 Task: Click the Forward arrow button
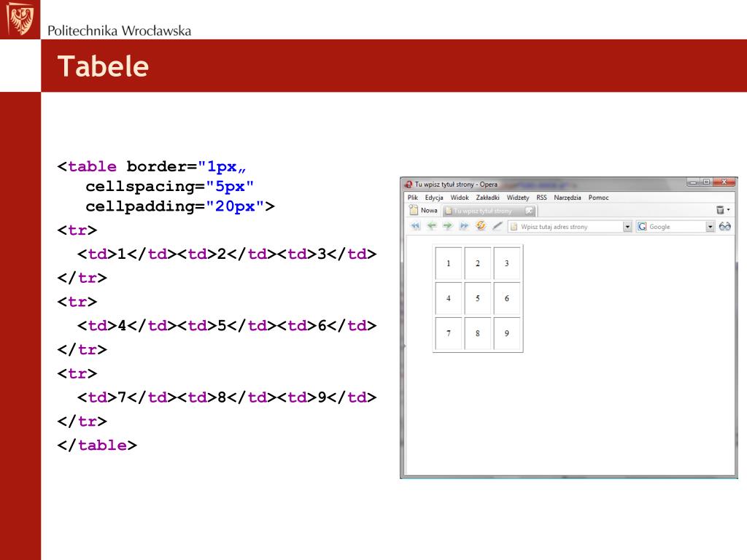tap(447, 226)
